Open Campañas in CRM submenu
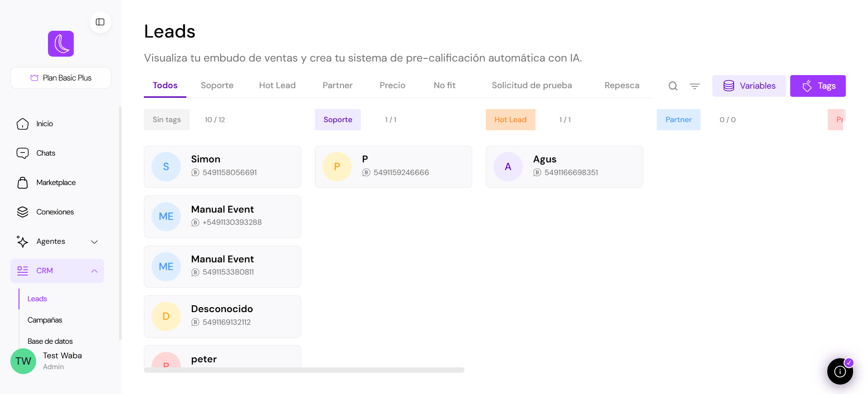The width and height of the screenshot is (868, 394). (45, 320)
